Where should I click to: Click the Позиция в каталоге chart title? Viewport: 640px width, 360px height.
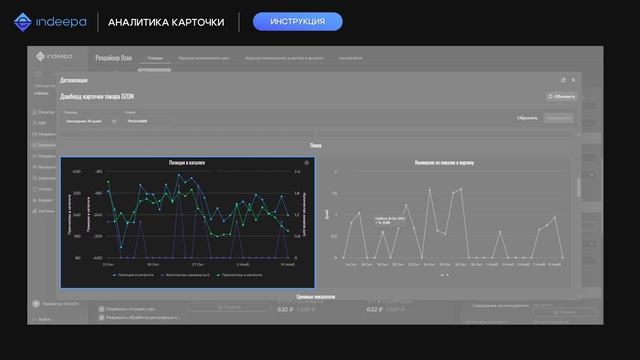(x=187, y=162)
